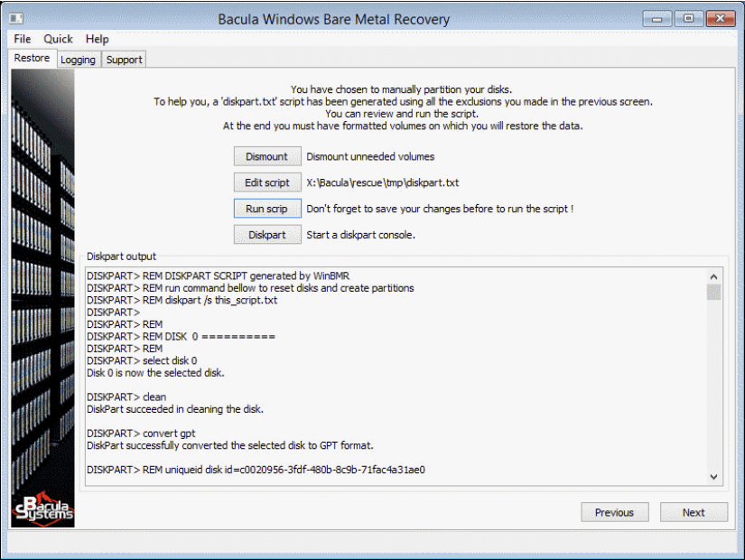
Task: Select the Restore tab
Action: (33, 59)
